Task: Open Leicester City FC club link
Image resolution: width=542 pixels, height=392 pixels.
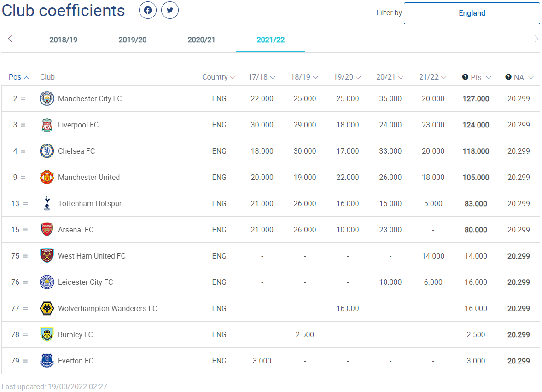Action: pos(85,282)
